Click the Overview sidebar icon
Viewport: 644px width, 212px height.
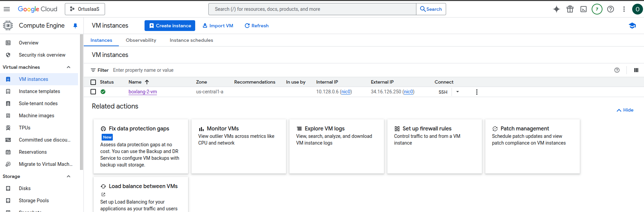point(8,43)
